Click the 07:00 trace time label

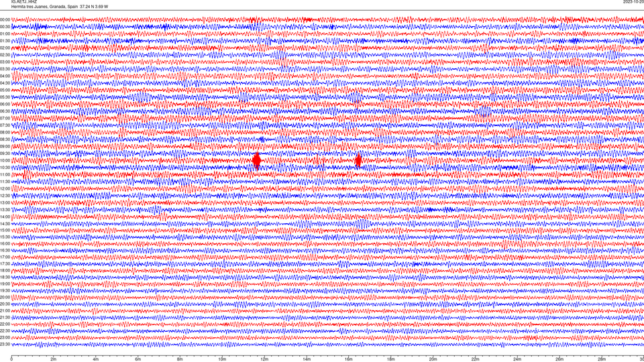pos(5,118)
